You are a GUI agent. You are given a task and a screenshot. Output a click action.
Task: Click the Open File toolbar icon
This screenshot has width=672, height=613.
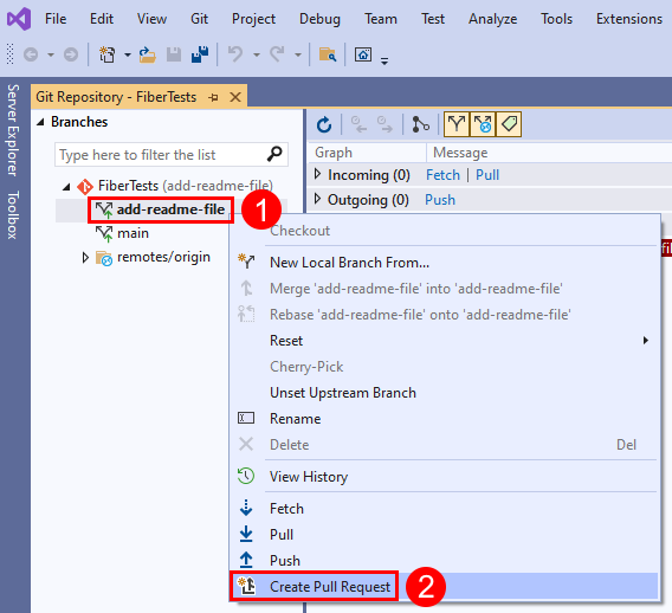(146, 55)
